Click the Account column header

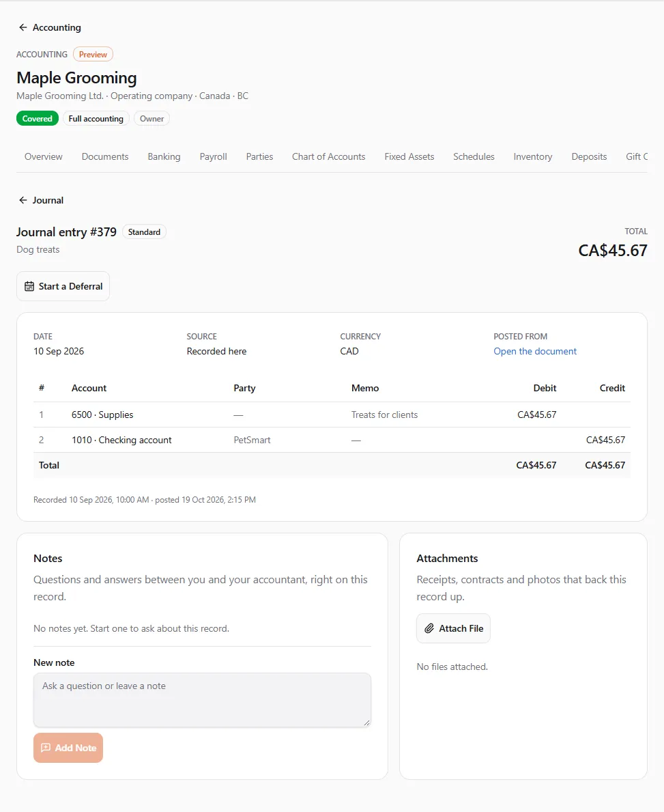(89, 389)
